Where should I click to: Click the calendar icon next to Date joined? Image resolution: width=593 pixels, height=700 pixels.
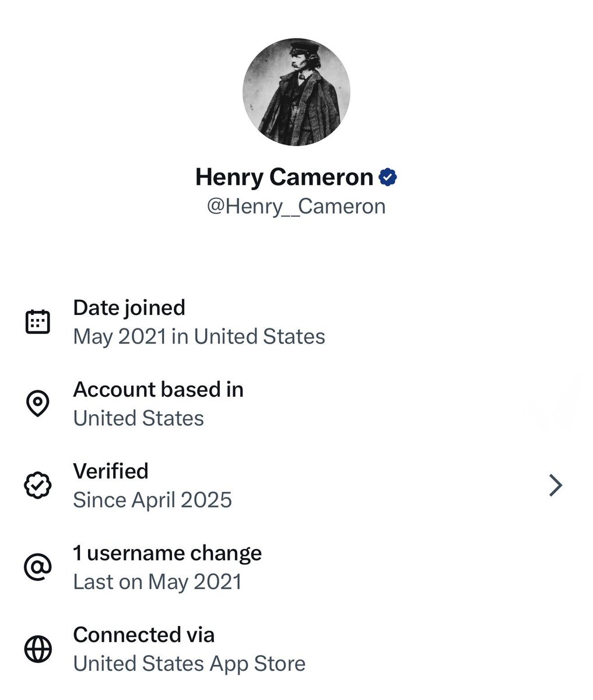click(38, 322)
